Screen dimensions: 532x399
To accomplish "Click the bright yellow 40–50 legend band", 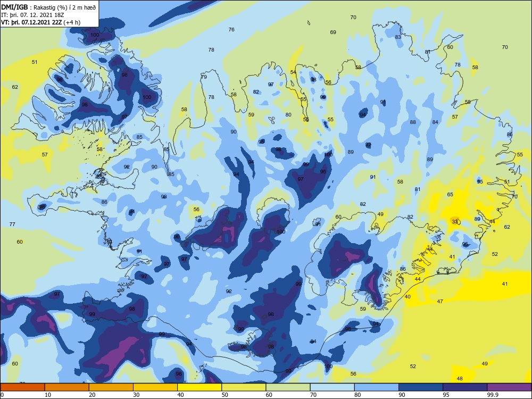I will 199,387.
